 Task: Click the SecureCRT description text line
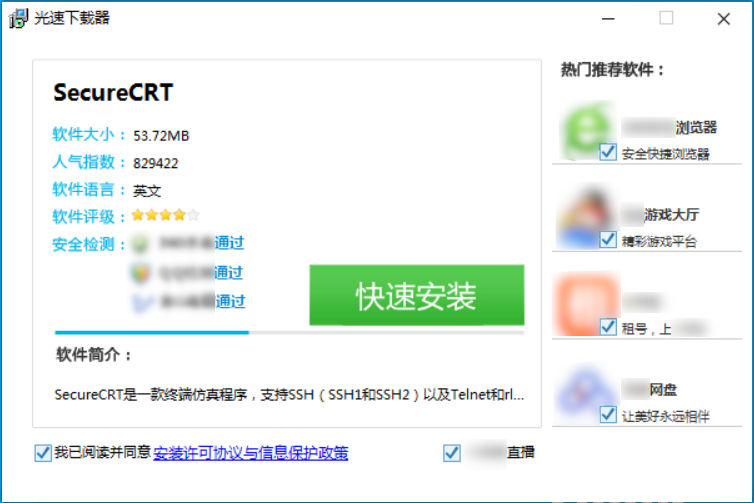[289, 395]
